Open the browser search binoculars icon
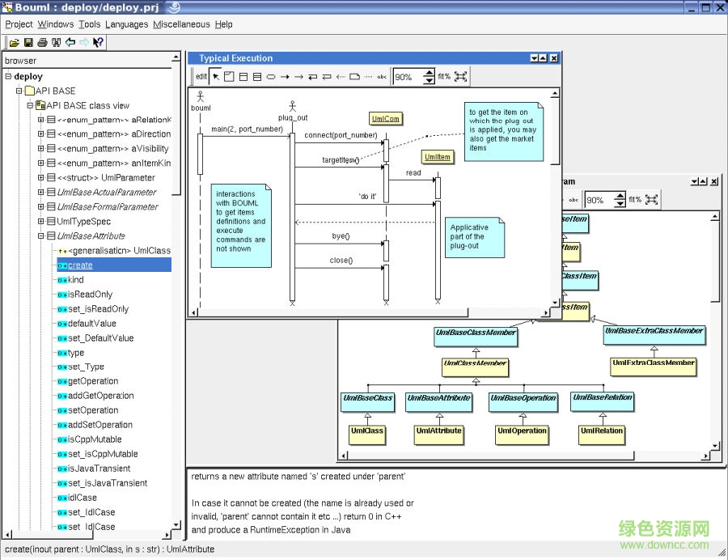This screenshot has width=728, height=560. (x=56, y=42)
